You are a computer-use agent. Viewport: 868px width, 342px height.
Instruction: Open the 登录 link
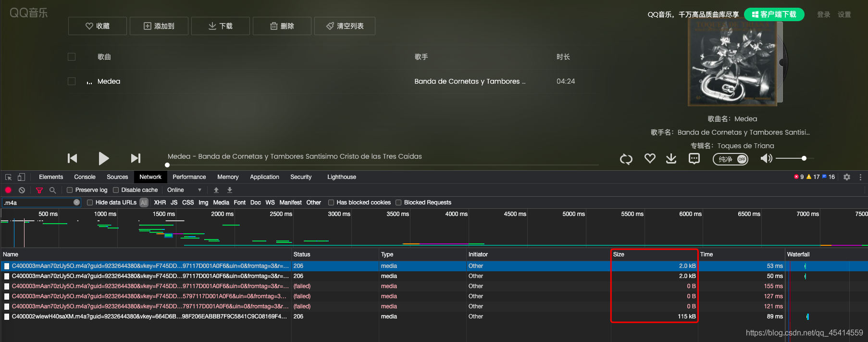[x=823, y=14]
